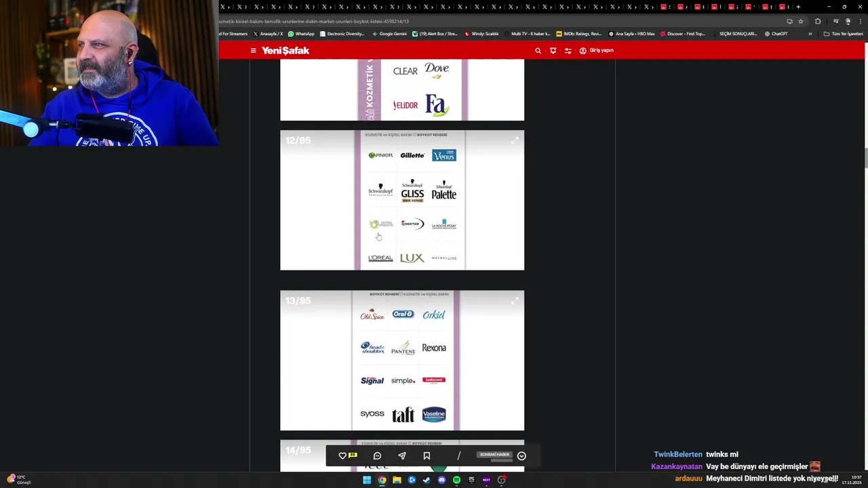The height and width of the screenshot is (488, 868).
Task: Expand the next news chevron circle
Action: click(521, 456)
